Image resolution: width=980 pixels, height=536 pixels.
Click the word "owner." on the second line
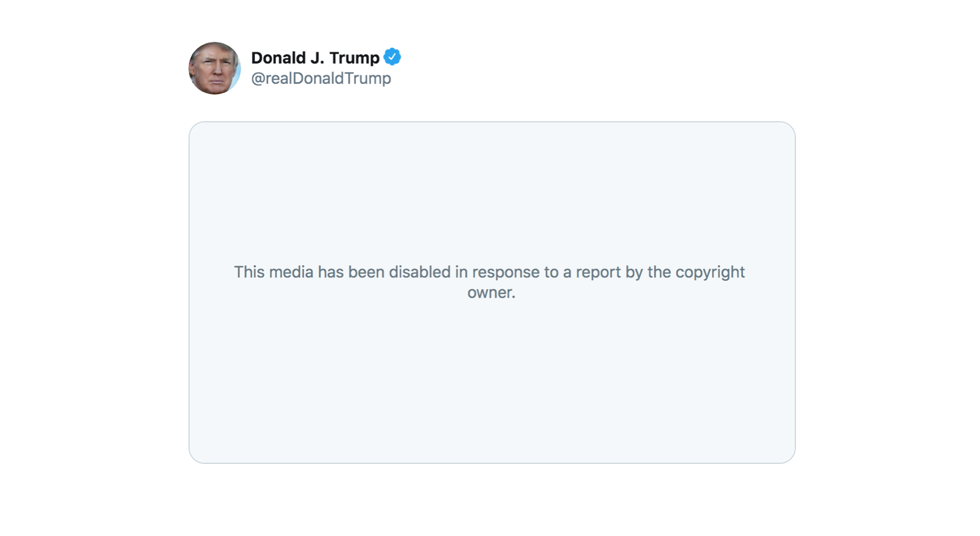tap(491, 292)
